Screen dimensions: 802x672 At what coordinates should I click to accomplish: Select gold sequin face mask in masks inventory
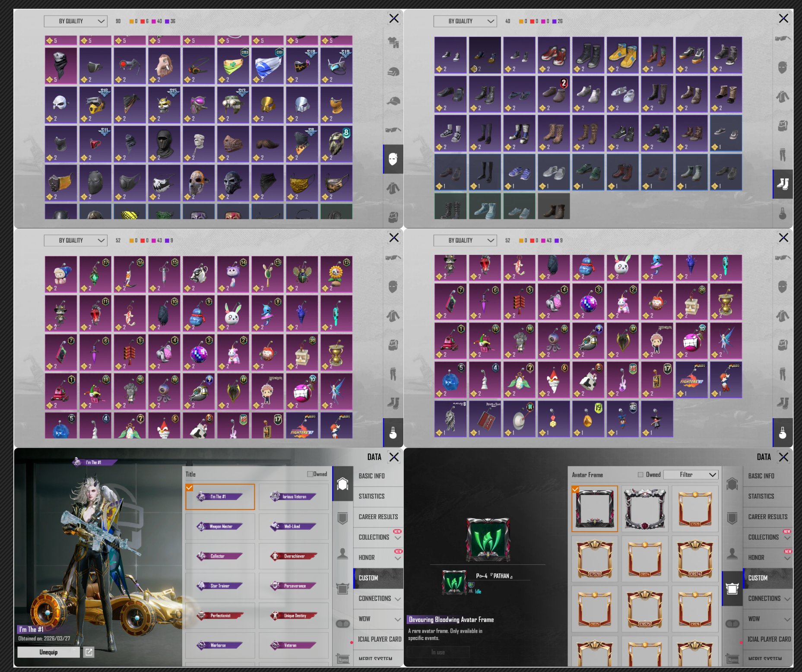tap(302, 183)
